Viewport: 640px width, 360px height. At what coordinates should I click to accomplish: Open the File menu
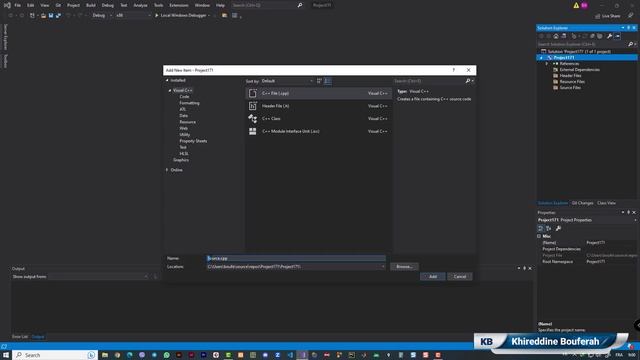pos(18,5)
